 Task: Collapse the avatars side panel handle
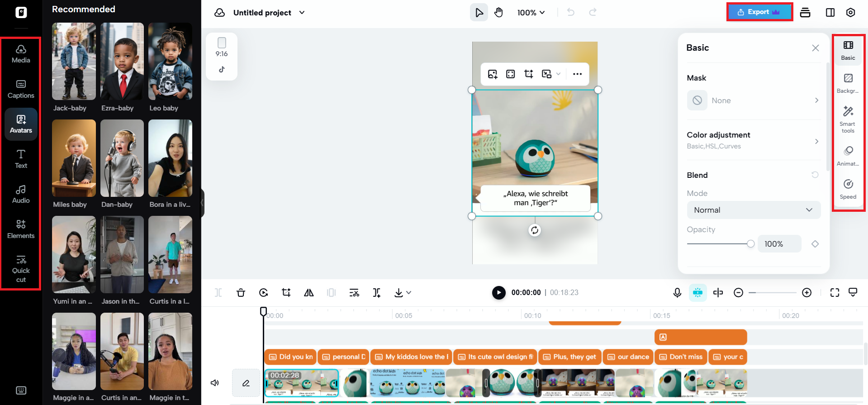(203, 203)
